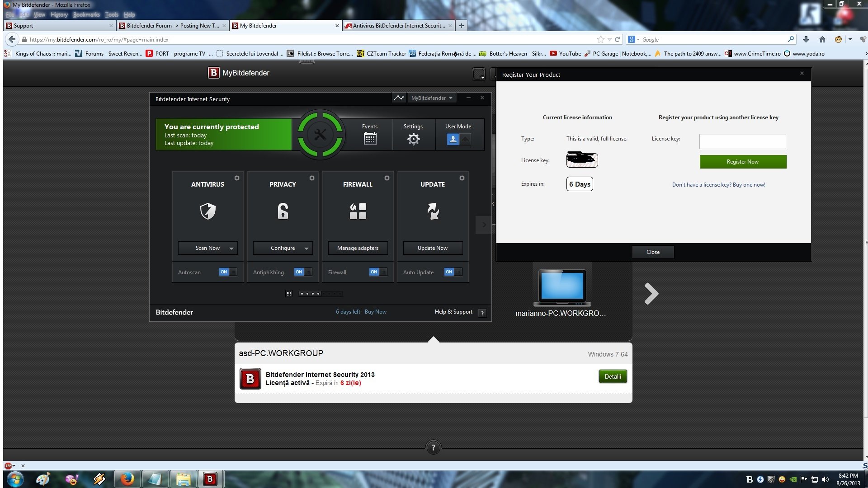Click the green protection status wheel
The image size is (868, 488).
click(320, 135)
